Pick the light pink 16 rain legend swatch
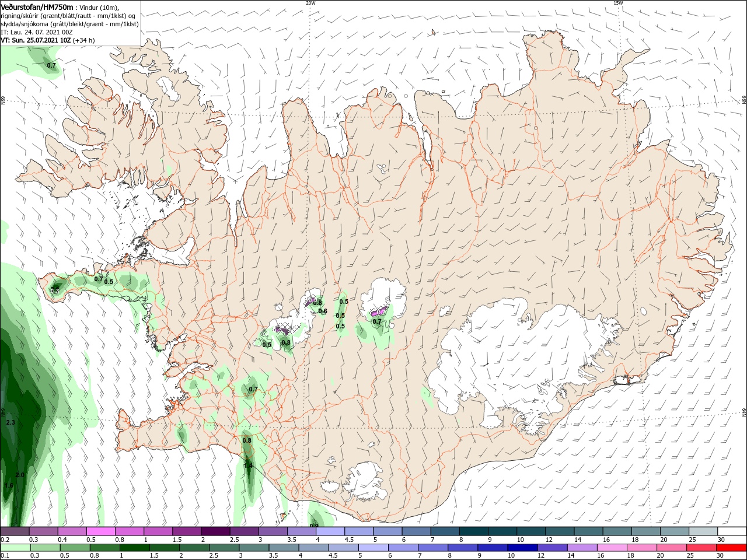 (612, 548)
